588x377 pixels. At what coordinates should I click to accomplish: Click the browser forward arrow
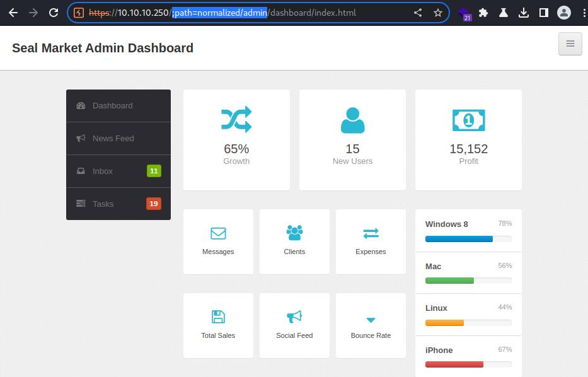[33, 13]
